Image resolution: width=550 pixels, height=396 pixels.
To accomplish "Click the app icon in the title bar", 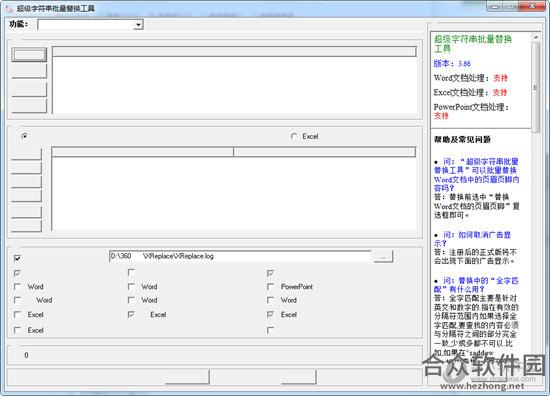I will pyautogui.click(x=9, y=8).
